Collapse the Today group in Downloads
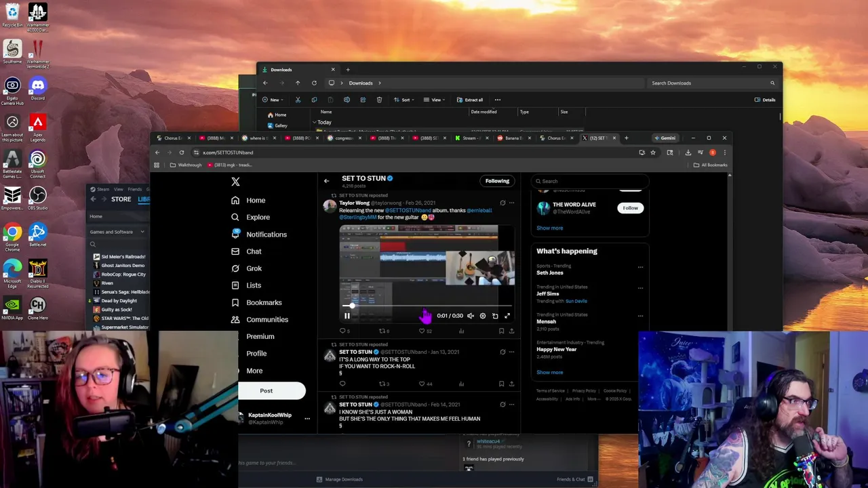Screen dimensions: 868x488 coord(315,123)
